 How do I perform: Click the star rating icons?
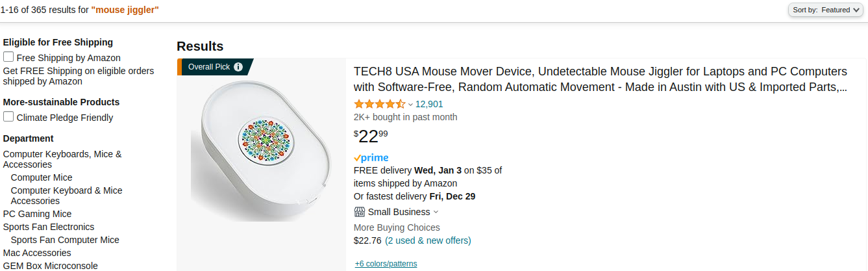(x=379, y=104)
